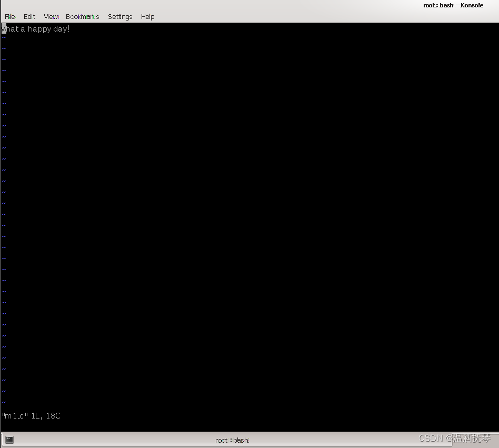Open the Bookmarks menu
This screenshot has height=448, width=499.
point(82,16)
